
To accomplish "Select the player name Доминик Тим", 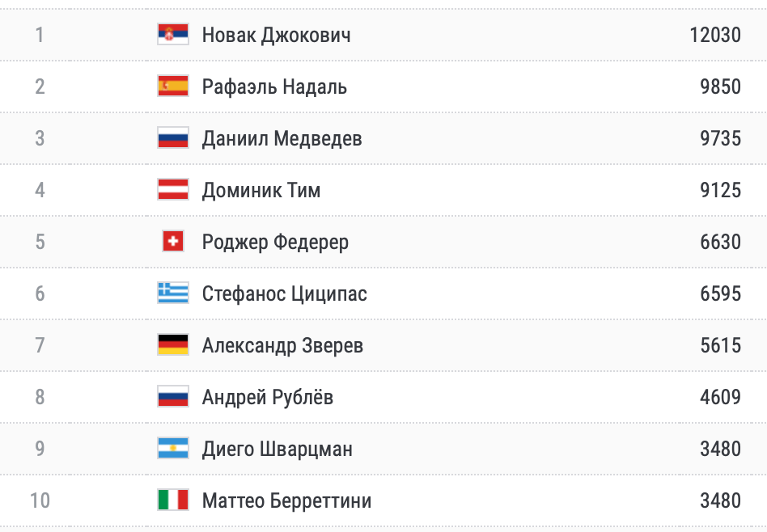I will 261,190.
